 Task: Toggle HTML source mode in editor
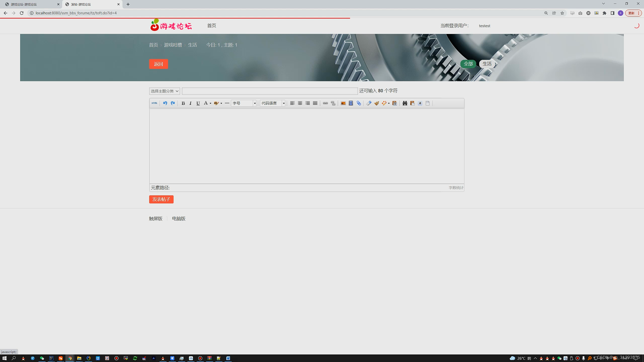pyautogui.click(x=154, y=103)
